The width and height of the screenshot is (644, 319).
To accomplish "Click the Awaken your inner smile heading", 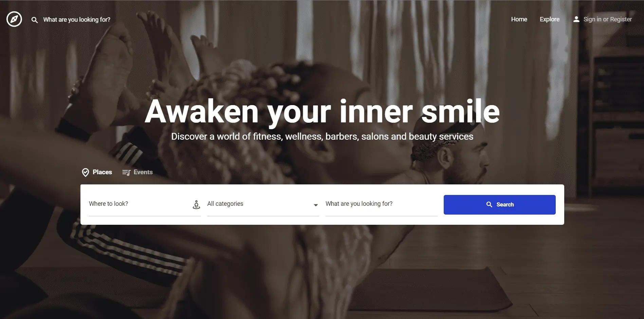I will [322, 111].
